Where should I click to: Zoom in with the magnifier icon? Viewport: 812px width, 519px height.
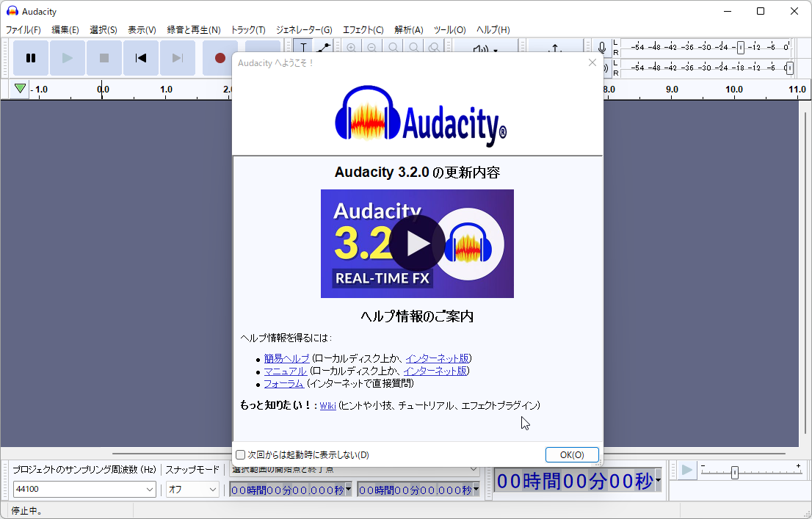pos(351,46)
